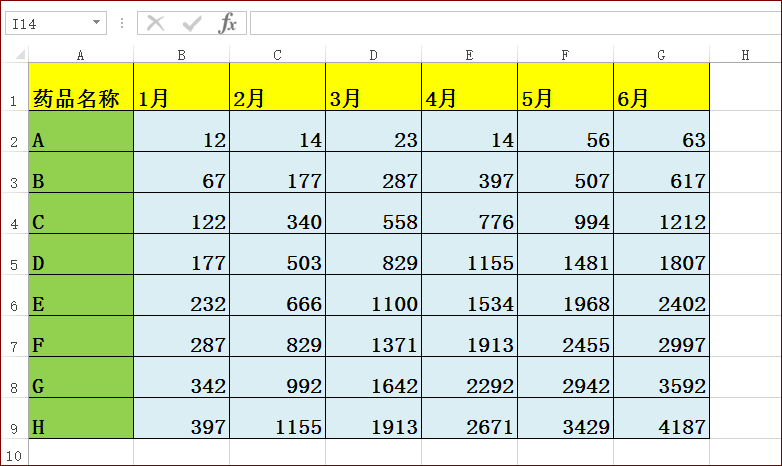
Task: Select column C header
Action: coord(277,55)
